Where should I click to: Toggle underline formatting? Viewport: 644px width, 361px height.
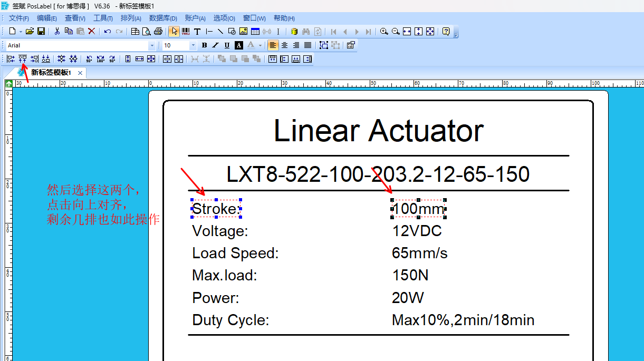227,45
